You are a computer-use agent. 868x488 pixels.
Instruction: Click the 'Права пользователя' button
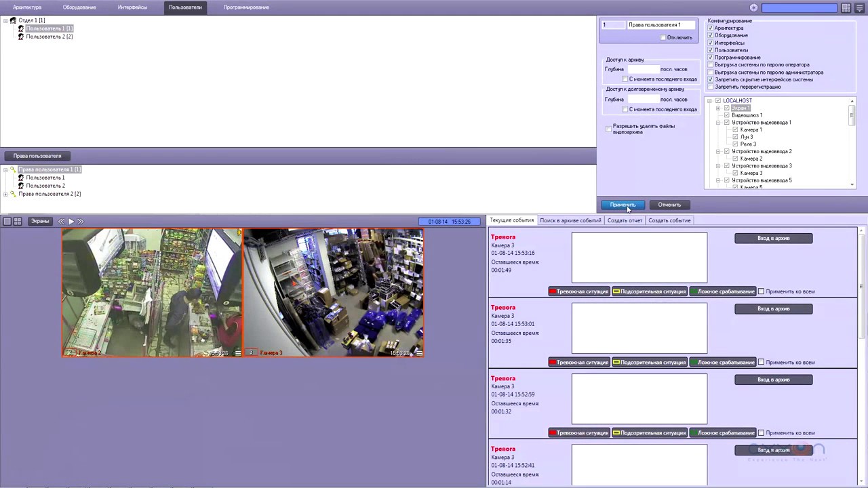click(x=37, y=156)
